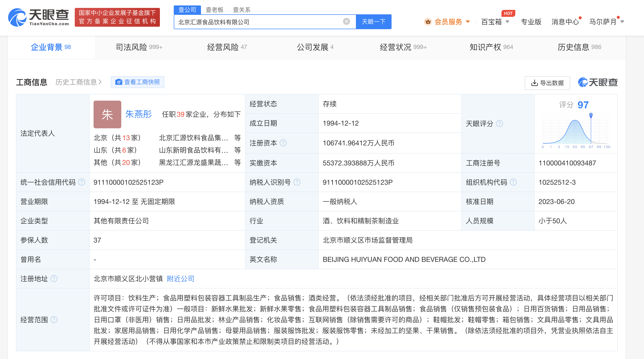Click the crown icon beside 会员服务

[x=428, y=22]
